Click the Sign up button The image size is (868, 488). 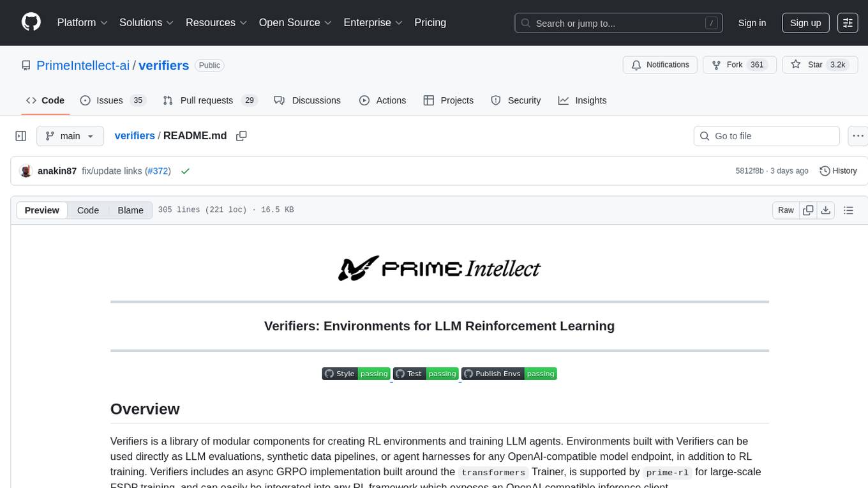(x=805, y=23)
